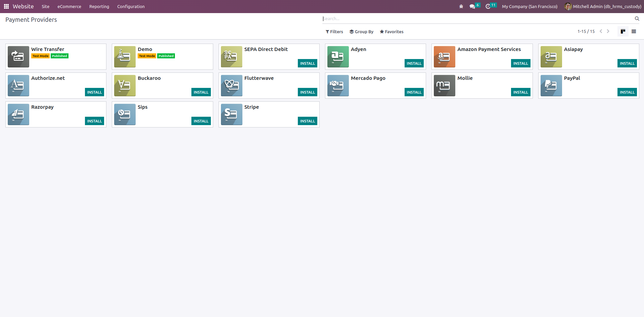Open the Favorites dropdown

[x=392, y=32]
